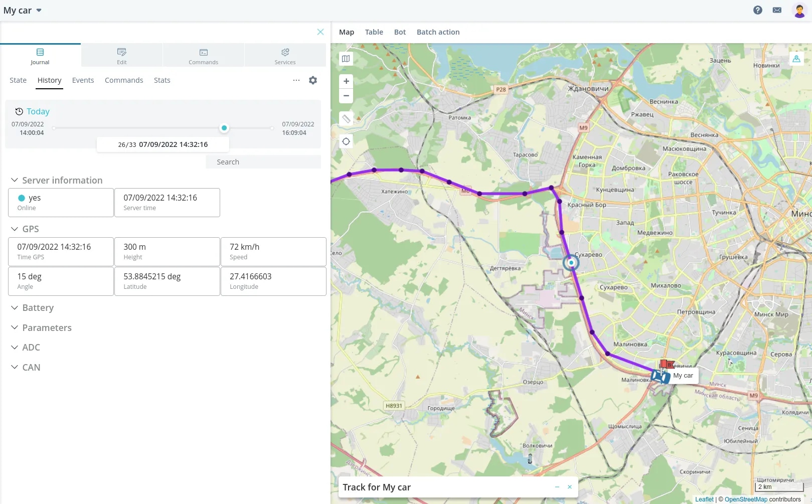Screen dimensions: 812x504
Task: Collapse the Server information section
Action: click(57, 180)
